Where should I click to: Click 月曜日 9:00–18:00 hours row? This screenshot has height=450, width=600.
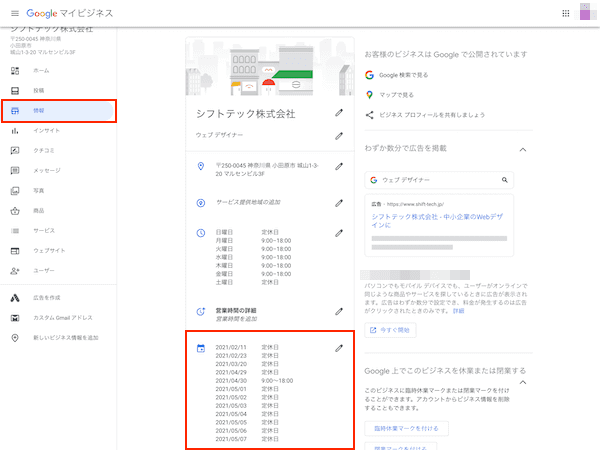tap(253, 241)
